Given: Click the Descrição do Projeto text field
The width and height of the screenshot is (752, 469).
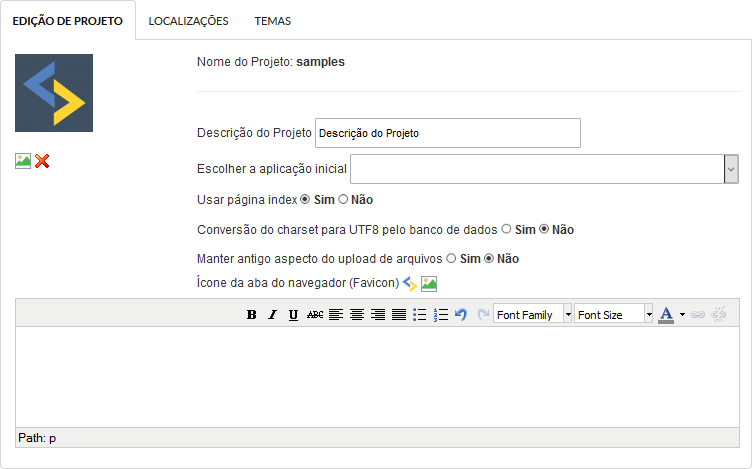Looking at the screenshot, I should [x=447, y=133].
